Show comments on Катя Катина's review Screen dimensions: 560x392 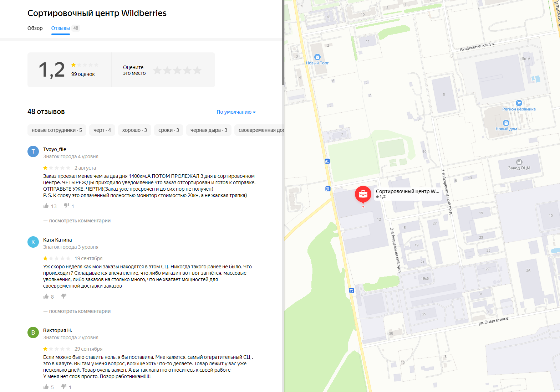pyautogui.click(x=77, y=311)
